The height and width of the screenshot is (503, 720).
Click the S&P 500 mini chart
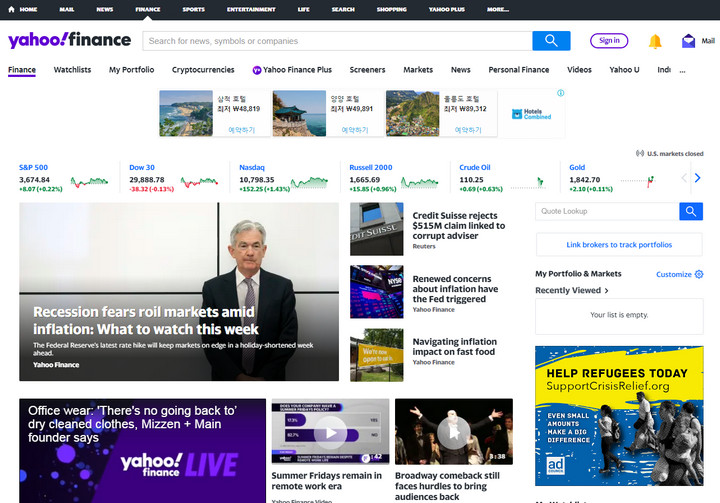(89, 182)
